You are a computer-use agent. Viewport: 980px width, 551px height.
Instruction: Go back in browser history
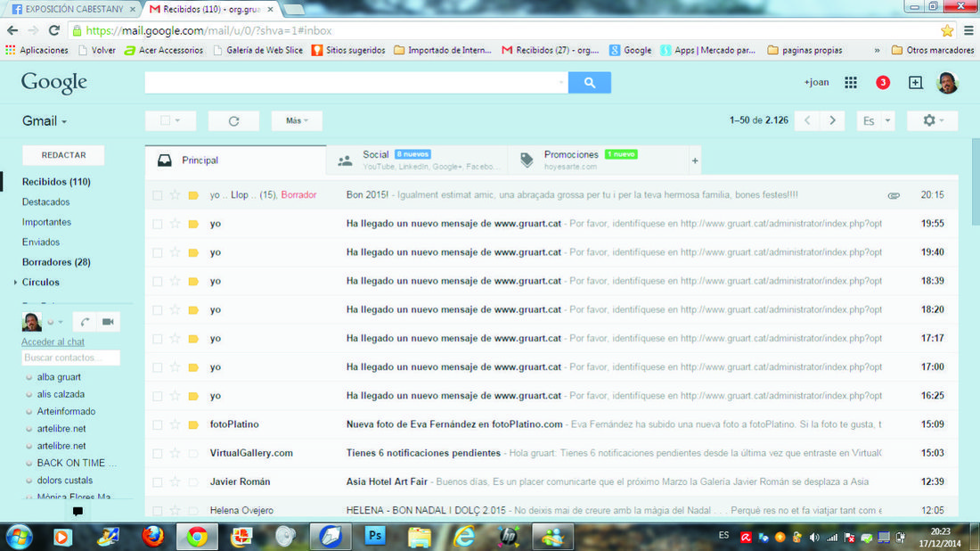point(12,30)
